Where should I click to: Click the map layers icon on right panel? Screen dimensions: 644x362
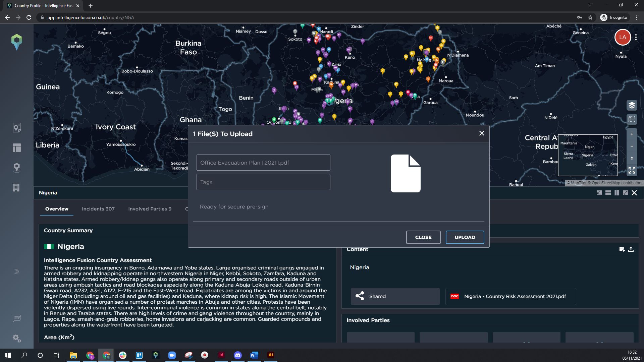tap(632, 105)
